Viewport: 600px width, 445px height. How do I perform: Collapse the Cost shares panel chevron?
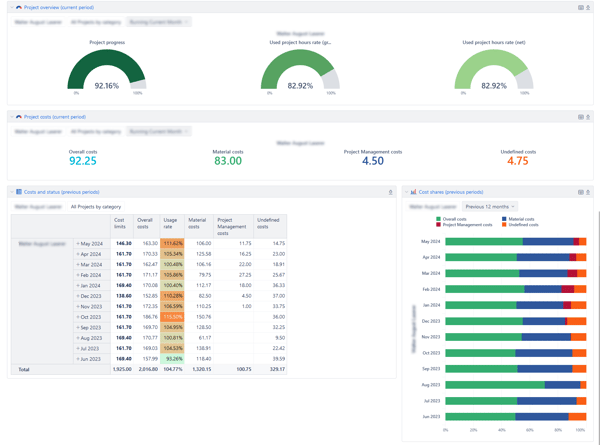[407, 192]
